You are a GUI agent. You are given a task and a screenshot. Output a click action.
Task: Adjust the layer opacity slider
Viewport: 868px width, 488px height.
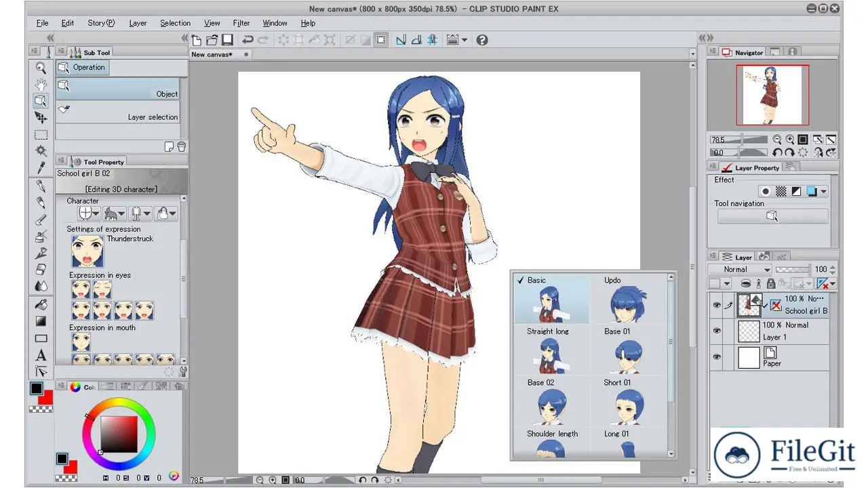tap(792, 269)
